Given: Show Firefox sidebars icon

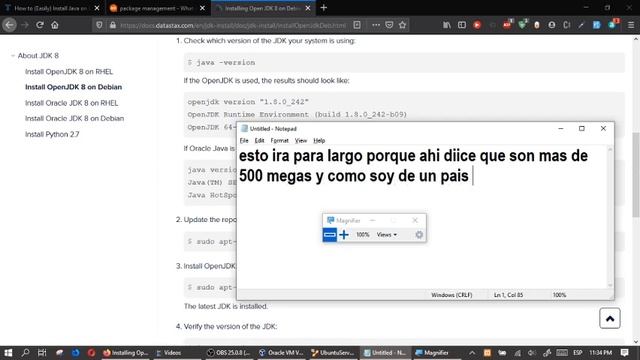Looking at the screenshot, I should click(462, 25).
